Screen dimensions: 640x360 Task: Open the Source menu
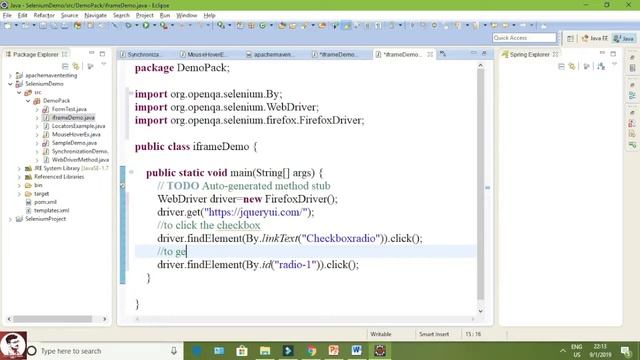[69, 15]
